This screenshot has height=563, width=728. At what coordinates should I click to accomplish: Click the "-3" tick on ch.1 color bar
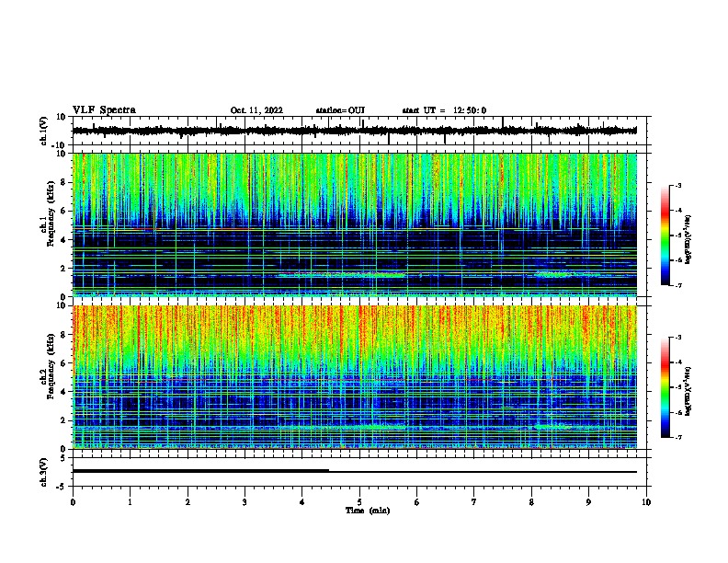[x=677, y=186]
